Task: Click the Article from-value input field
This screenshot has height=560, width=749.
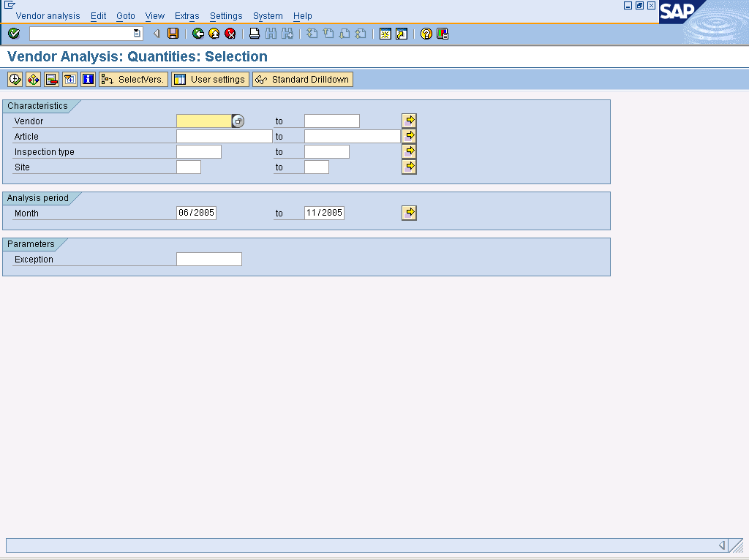Action: click(x=225, y=137)
